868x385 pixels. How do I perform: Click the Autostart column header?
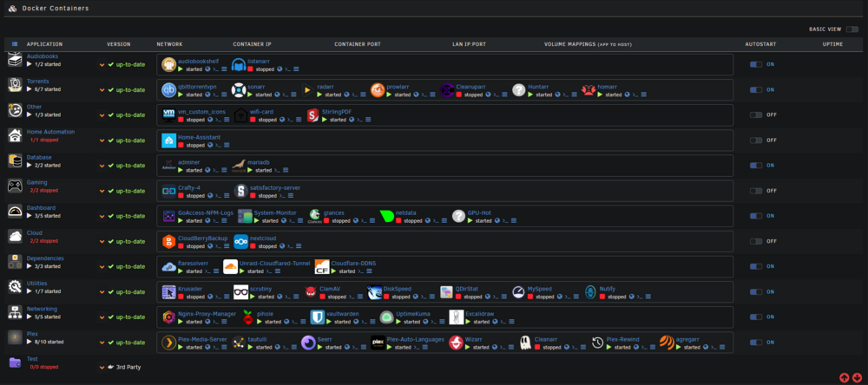pos(760,44)
